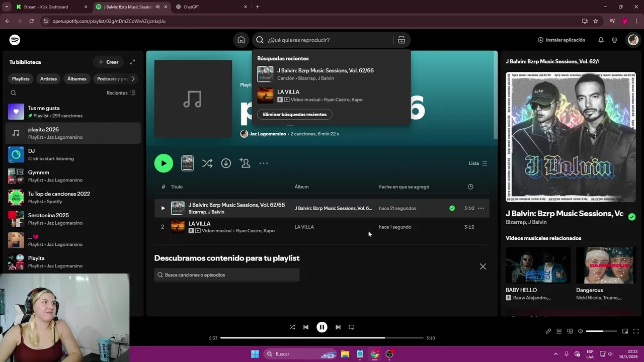Download the playlist

click(x=226, y=163)
